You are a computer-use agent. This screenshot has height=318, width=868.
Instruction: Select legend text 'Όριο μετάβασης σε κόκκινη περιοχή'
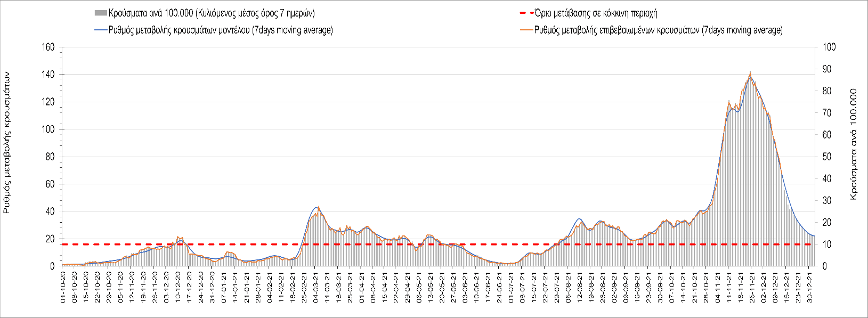pyautogui.click(x=596, y=13)
